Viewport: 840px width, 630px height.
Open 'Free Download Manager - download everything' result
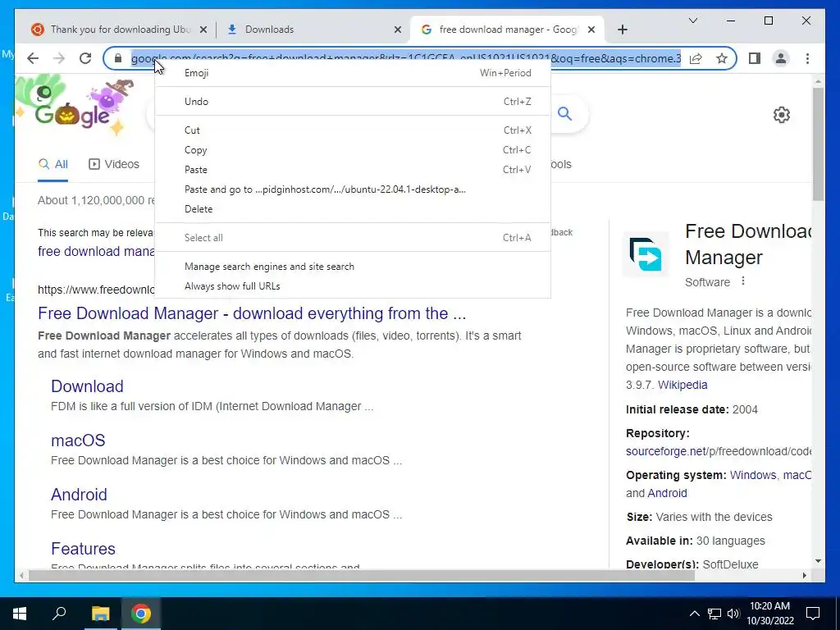point(252,313)
